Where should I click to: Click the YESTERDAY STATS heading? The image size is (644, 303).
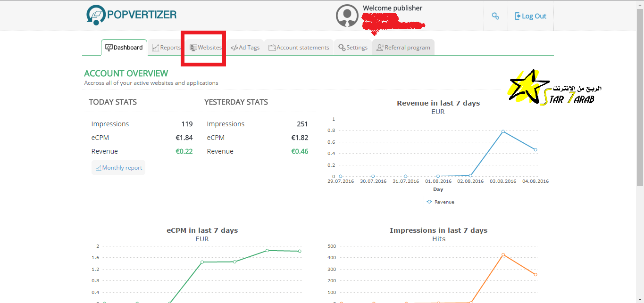(x=236, y=102)
